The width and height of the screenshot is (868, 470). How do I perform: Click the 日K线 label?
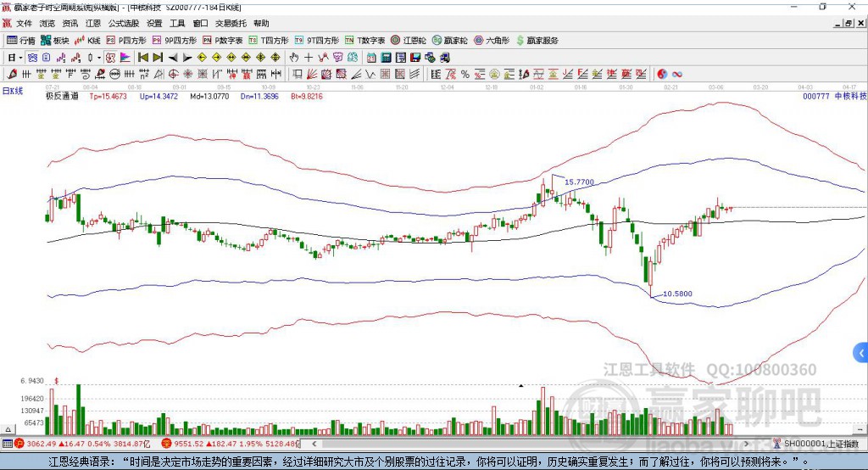tap(12, 91)
